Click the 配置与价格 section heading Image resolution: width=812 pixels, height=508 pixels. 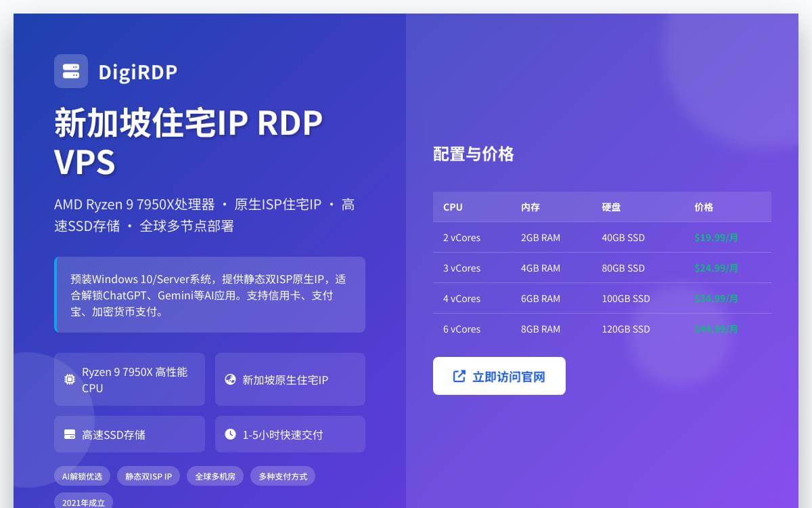pyautogui.click(x=474, y=154)
